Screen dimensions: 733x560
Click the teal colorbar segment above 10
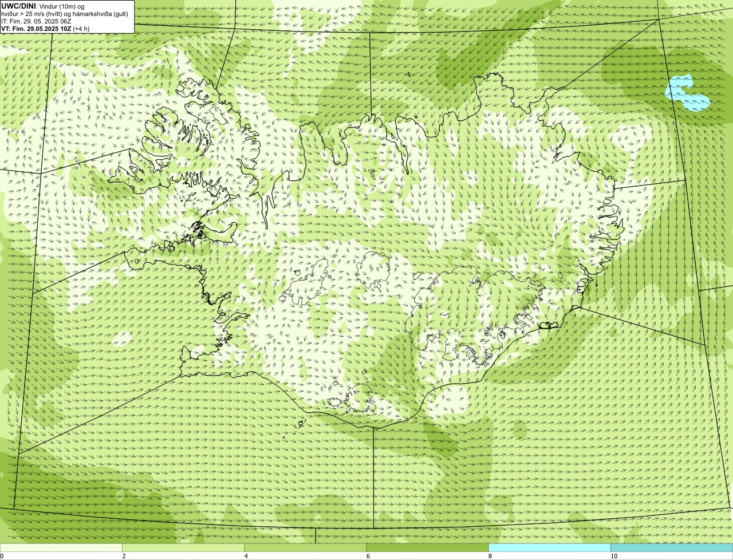(x=672, y=547)
